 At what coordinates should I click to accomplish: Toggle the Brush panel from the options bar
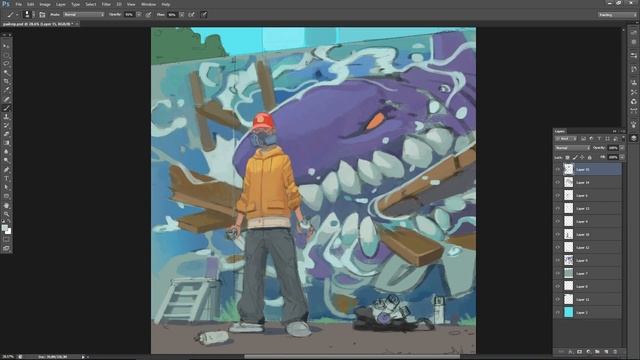pyautogui.click(x=42, y=15)
